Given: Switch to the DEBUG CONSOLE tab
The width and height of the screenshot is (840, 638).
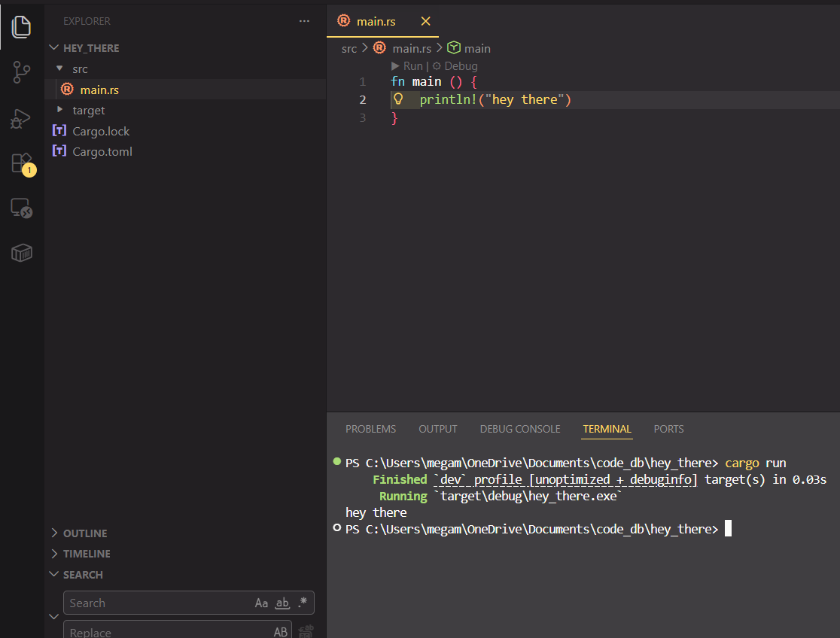Looking at the screenshot, I should click(519, 429).
